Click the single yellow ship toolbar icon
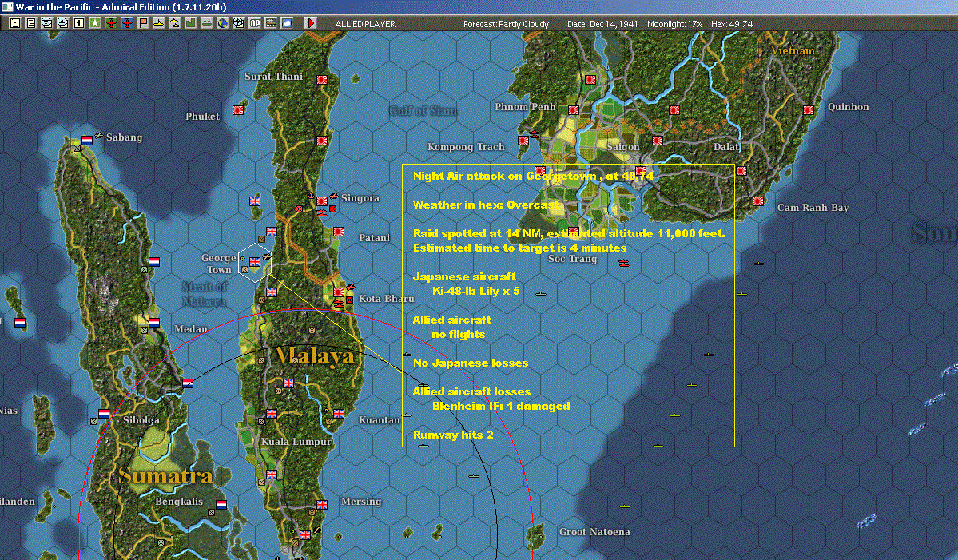958x560 pixels. click(158, 23)
